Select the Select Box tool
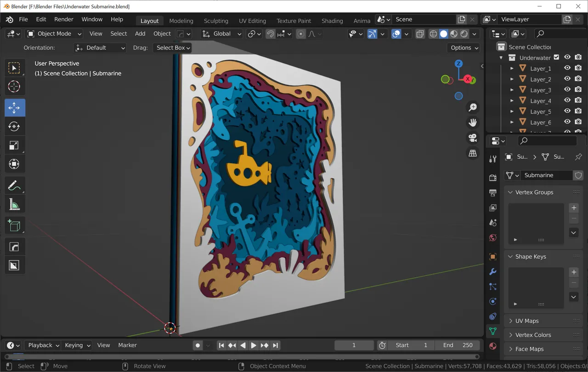The height and width of the screenshot is (372, 588). pyautogui.click(x=14, y=68)
